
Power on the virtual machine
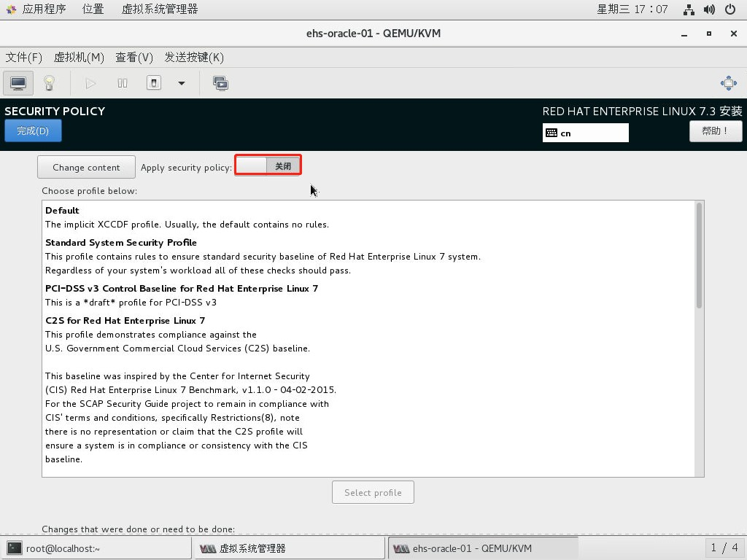[x=90, y=83]
